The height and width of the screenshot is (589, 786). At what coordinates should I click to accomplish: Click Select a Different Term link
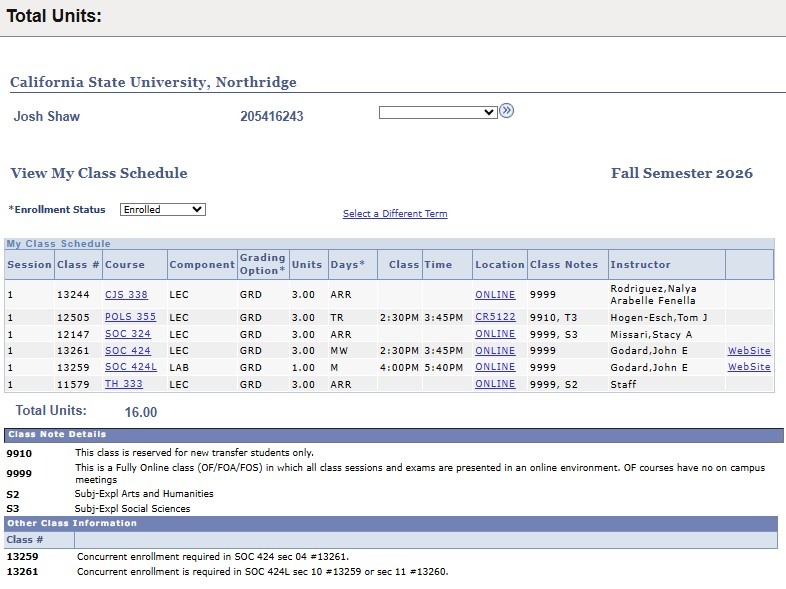(x=395, y=214)
